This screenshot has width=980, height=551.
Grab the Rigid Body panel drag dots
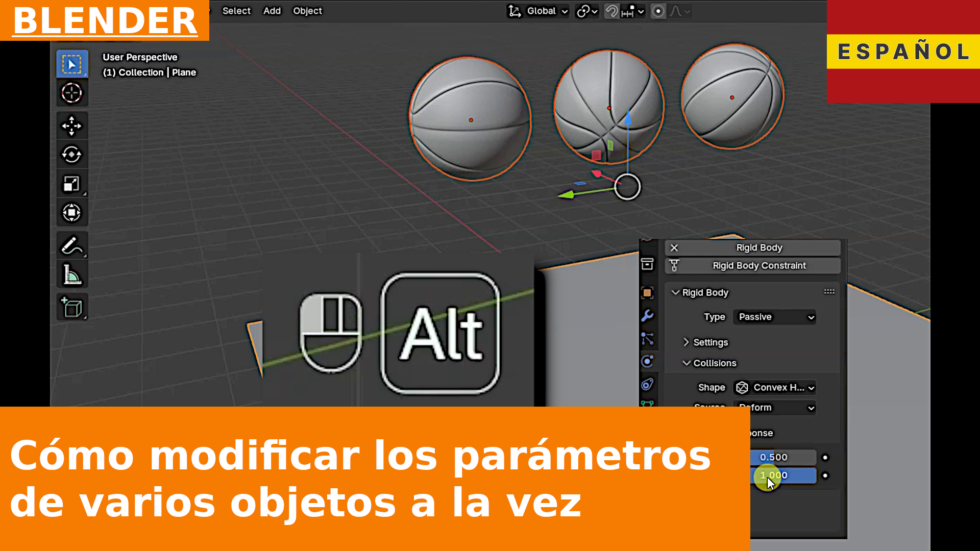pyautogui.click(x=829, y=292)
